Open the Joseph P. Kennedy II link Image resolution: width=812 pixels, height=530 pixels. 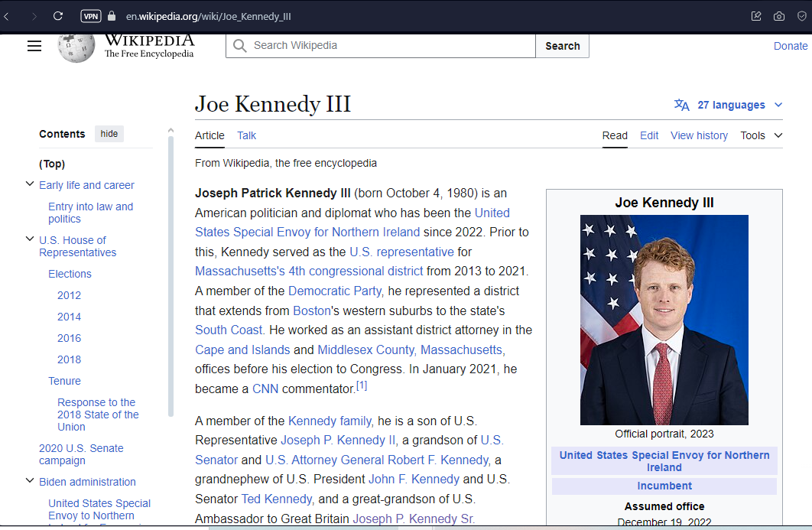(338, 440)
